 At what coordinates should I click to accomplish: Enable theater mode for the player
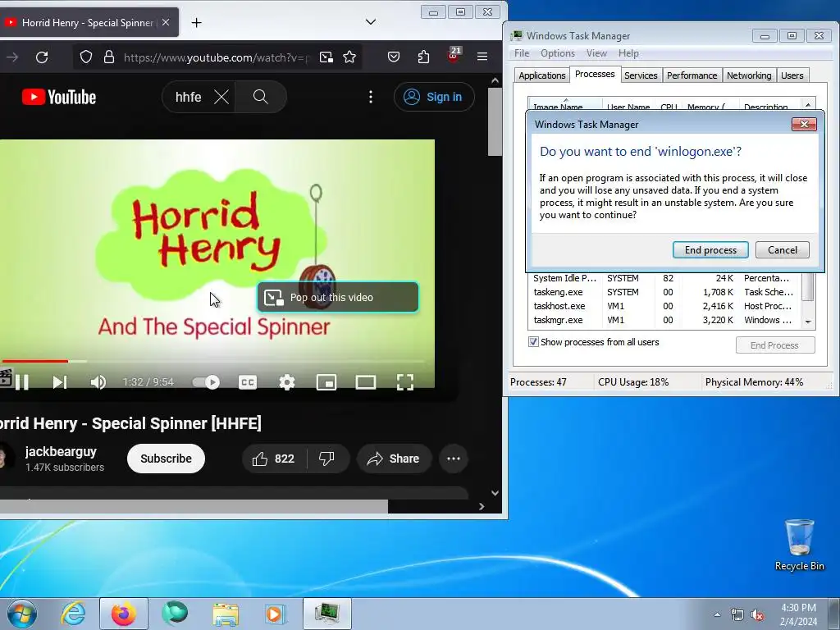coord(365,382)
